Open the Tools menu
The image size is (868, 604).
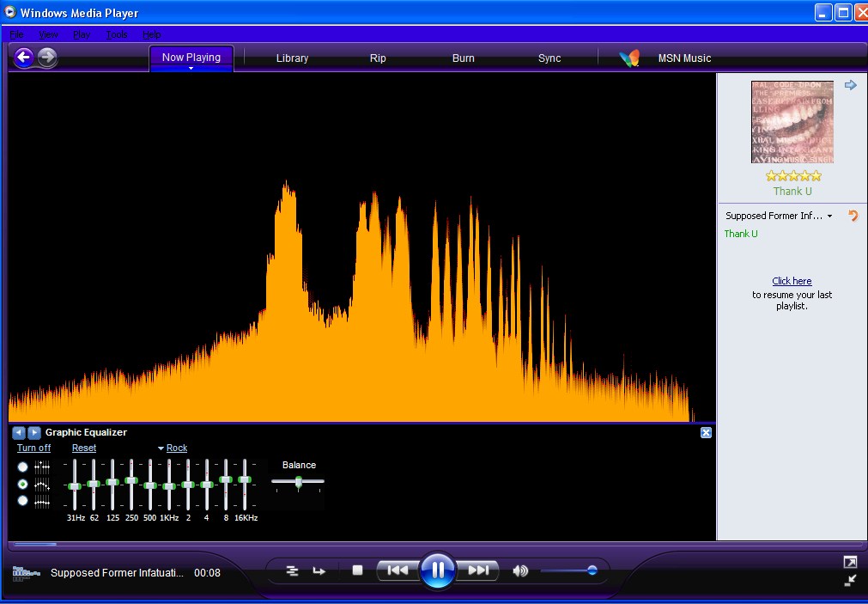[x=117, y=34]
